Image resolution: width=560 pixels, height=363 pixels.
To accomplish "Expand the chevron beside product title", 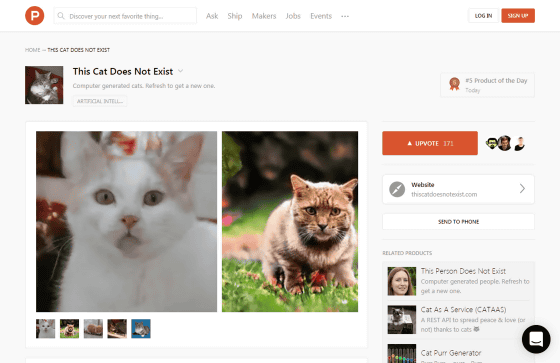I will pos(181,71).
